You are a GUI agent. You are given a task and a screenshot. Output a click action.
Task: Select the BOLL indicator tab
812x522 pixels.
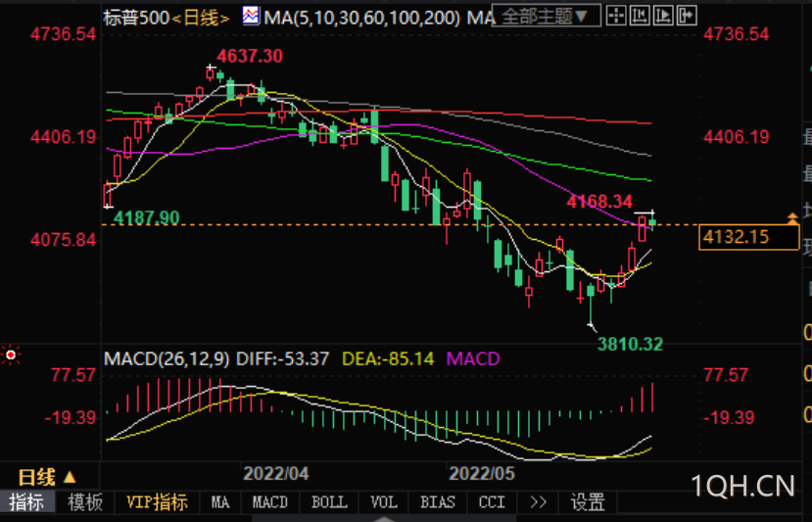pos(330,501)
